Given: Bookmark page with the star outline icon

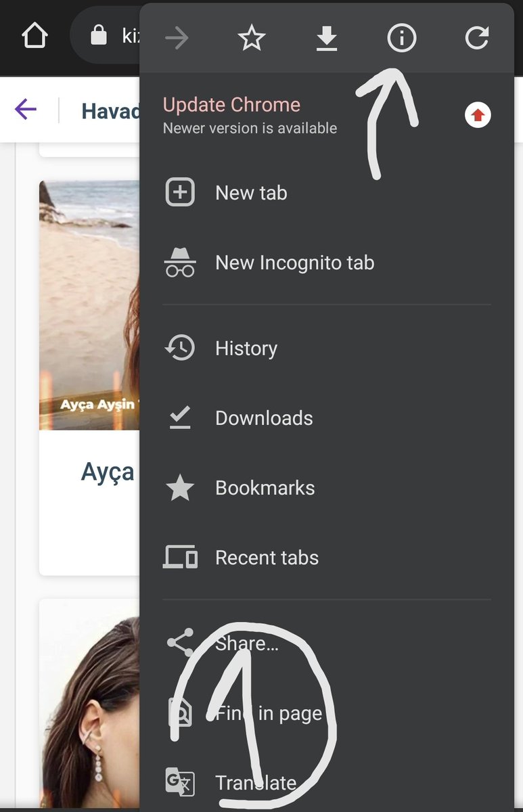Looking at the screenshot, I should point(252,39).
